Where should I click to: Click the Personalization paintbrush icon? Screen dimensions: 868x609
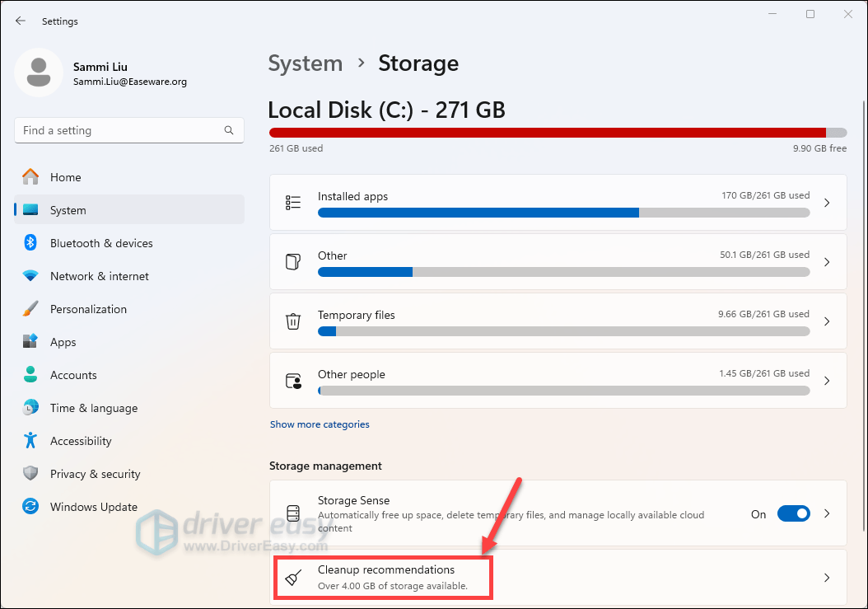pyautogui.click(x=30, y=309)
